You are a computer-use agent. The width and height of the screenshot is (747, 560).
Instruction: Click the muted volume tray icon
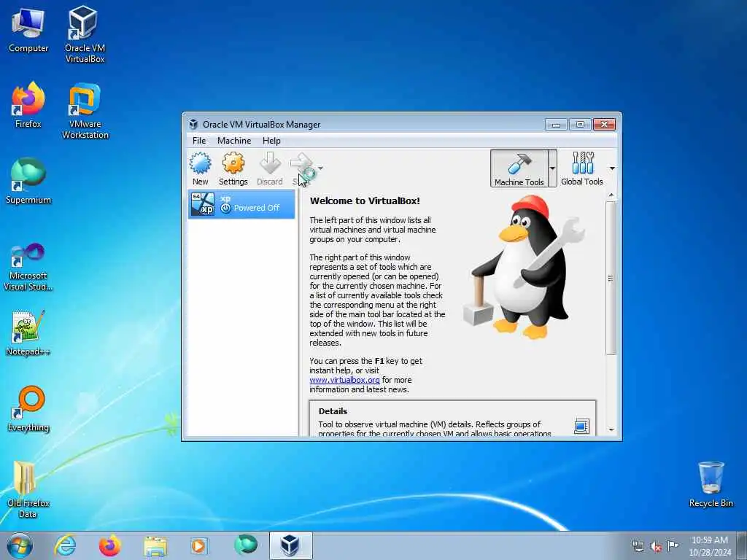click(x=656, y=546)
